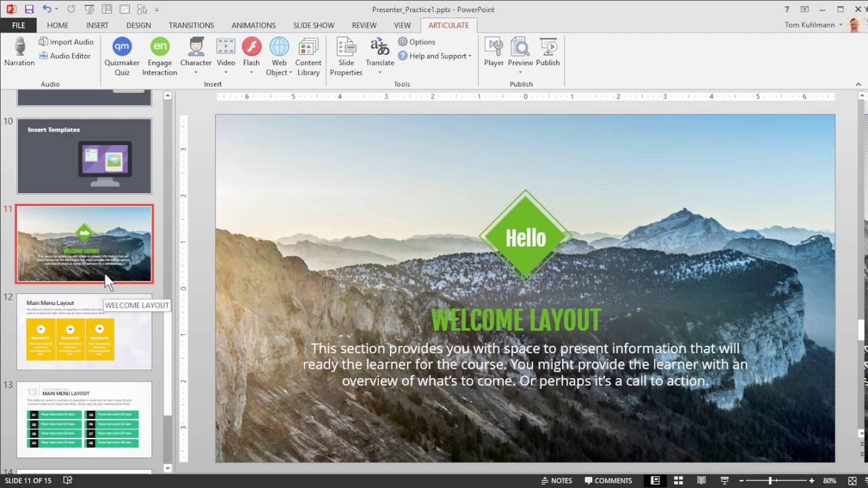Expand the Character dropdown arrow
Viewport: 868px width, 488px height.
click(x=196, y=73)
